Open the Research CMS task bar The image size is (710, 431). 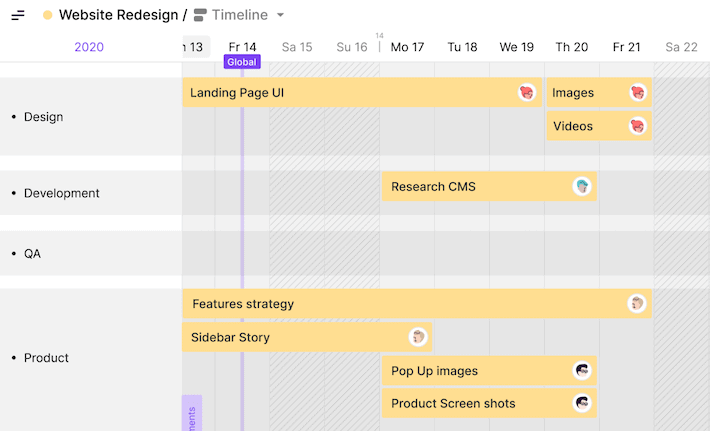489,186
